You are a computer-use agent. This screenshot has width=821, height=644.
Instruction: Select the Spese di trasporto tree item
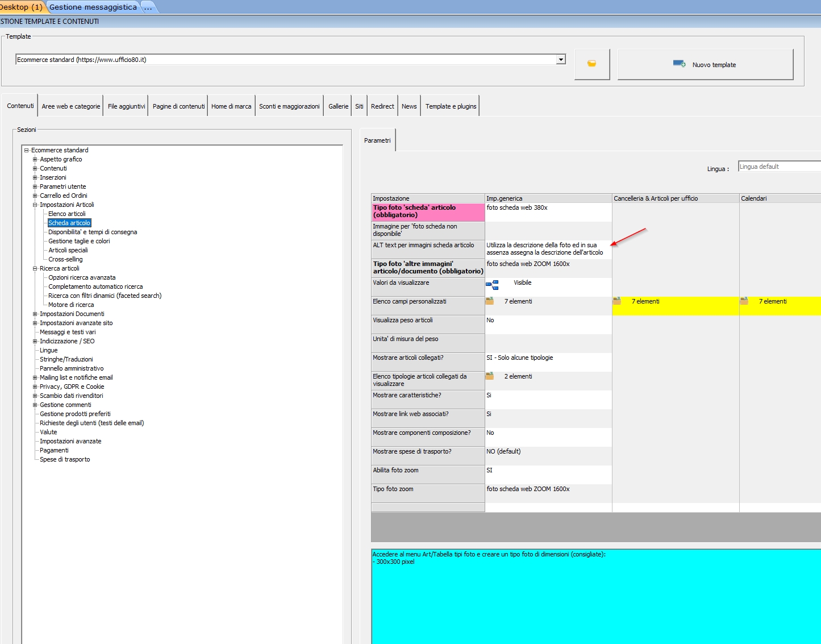click(65, 459)
